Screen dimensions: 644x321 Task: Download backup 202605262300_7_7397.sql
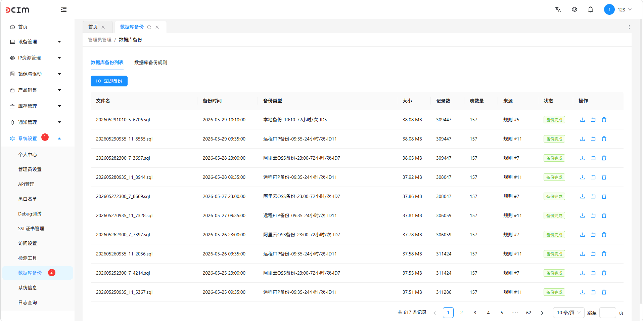(x=582, y=235)
